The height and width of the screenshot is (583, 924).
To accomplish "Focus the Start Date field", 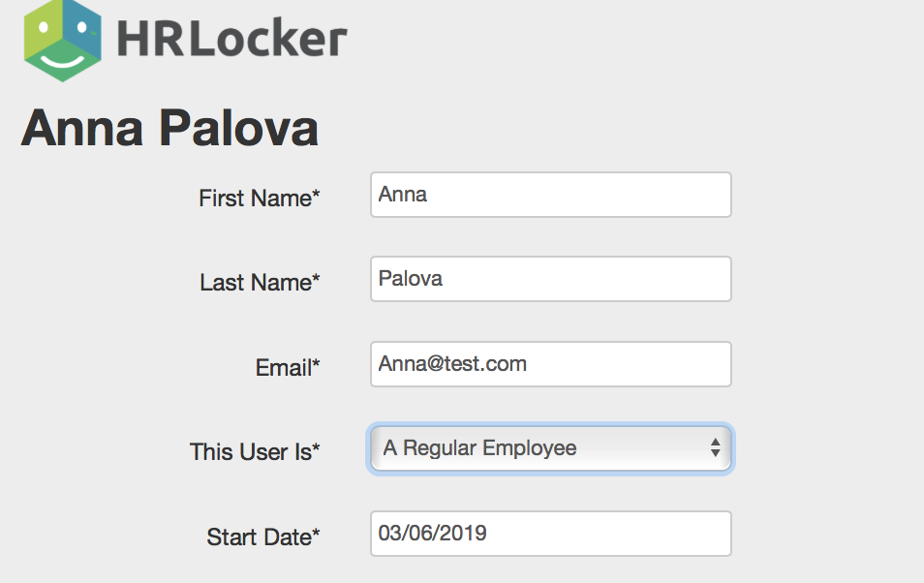I will (550, 534).
